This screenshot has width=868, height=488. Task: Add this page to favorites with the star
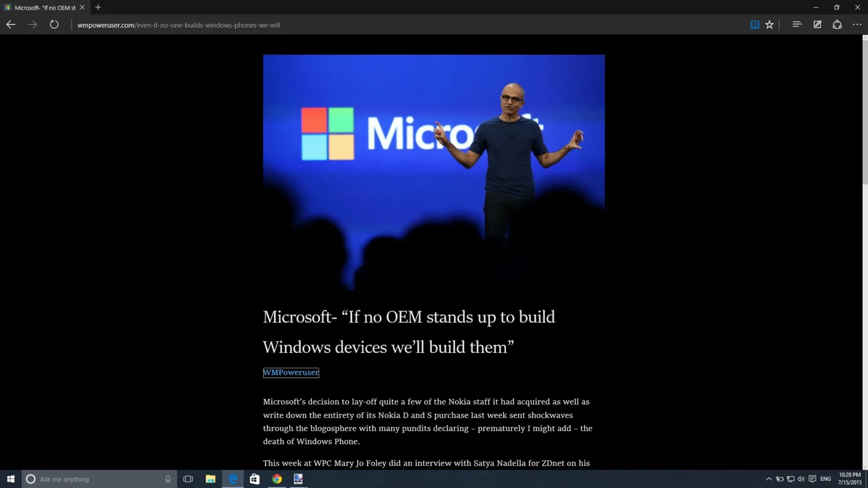[769, 24]
